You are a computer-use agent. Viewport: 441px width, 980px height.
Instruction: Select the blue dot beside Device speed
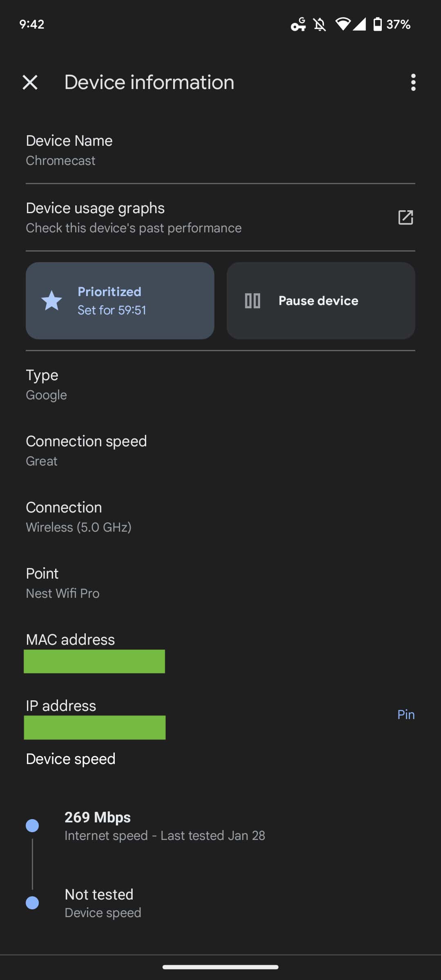tap(32, 902)
